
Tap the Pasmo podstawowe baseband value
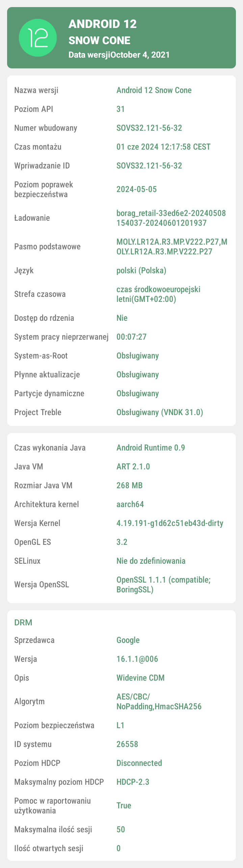coord(171,247)
